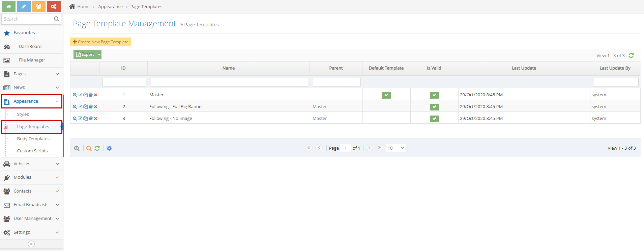Open the Export dropdown arrow
Screen dimensions: 644x251
coord(99,54)
